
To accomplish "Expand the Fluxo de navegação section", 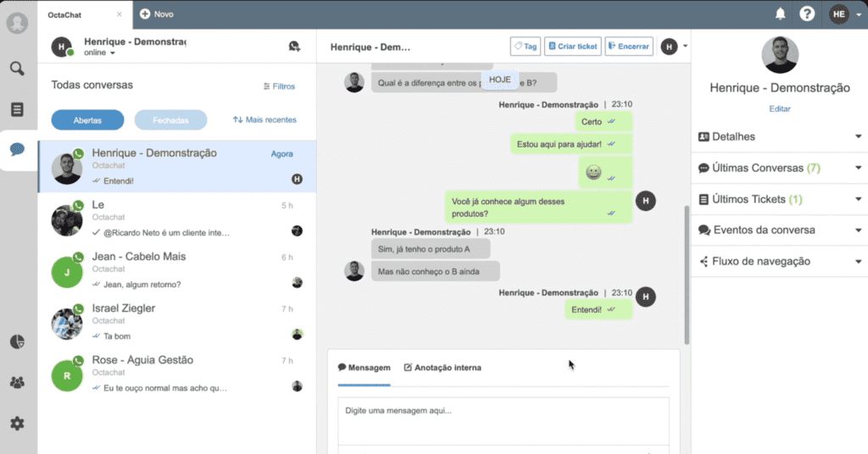I will coord(780,262).
